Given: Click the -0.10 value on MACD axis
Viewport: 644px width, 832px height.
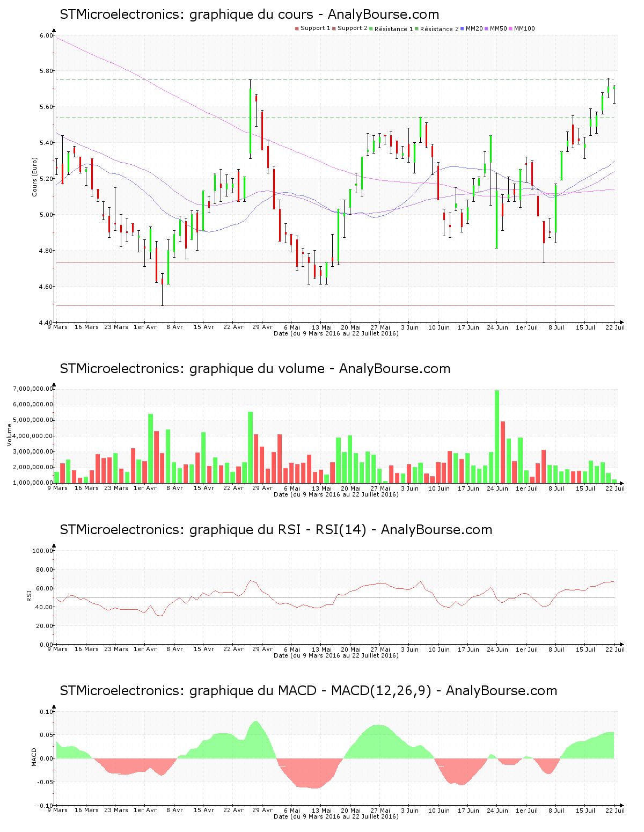Looking at the screenshot, I should coord(45,806).
